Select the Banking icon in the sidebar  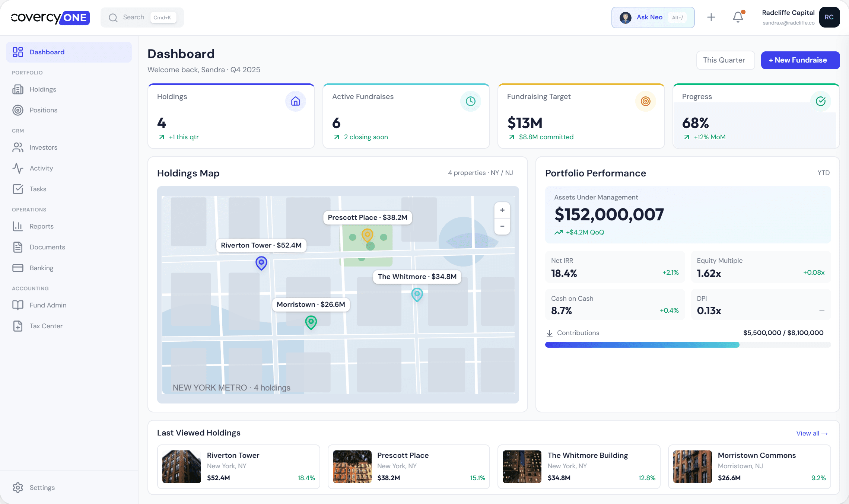18,268
